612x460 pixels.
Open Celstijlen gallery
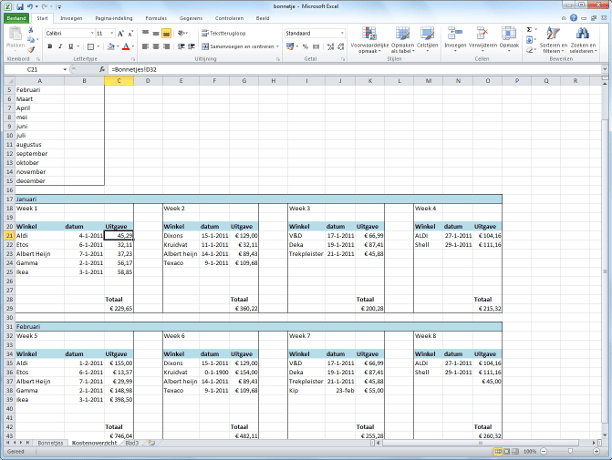tap(427, 40)
